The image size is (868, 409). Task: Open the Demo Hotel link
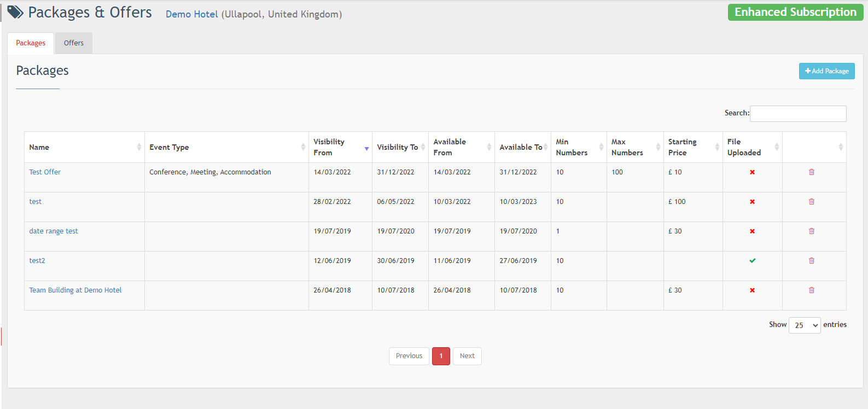pyautogui.click(x=191, y=14)
